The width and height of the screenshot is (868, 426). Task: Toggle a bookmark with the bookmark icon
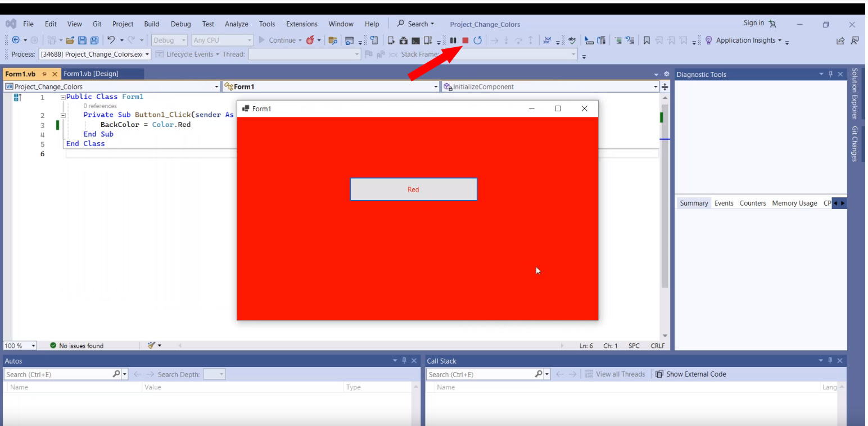pyautogui.click(x=647, y=40)
